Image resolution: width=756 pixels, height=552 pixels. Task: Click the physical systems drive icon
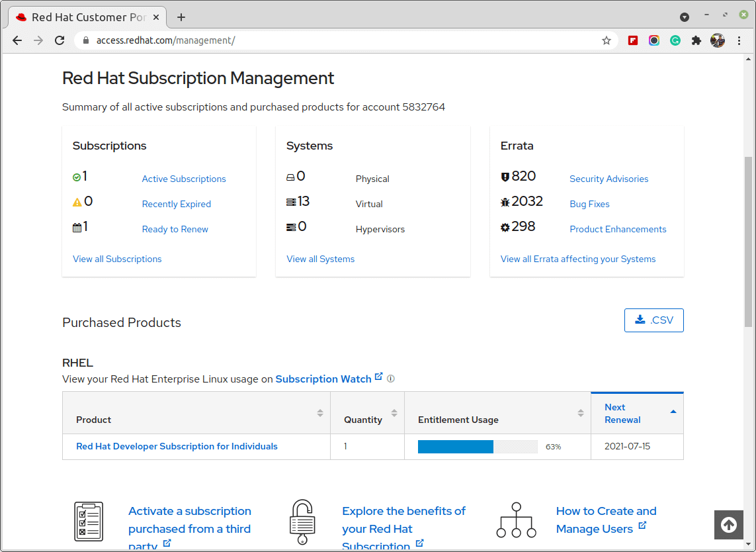[291, 177]
